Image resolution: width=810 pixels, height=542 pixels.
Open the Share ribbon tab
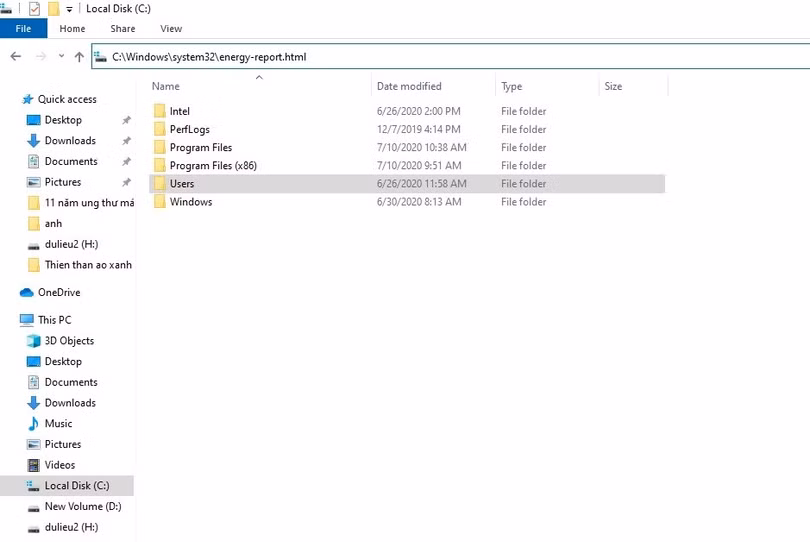(123, 29)
